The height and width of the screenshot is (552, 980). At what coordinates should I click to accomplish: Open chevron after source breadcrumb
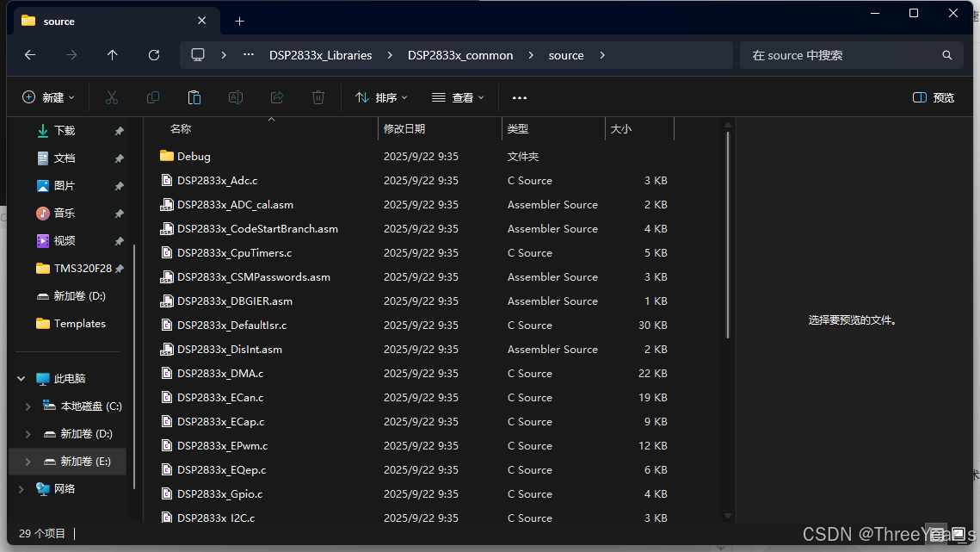pyautogui.click(x=602, y=55)
